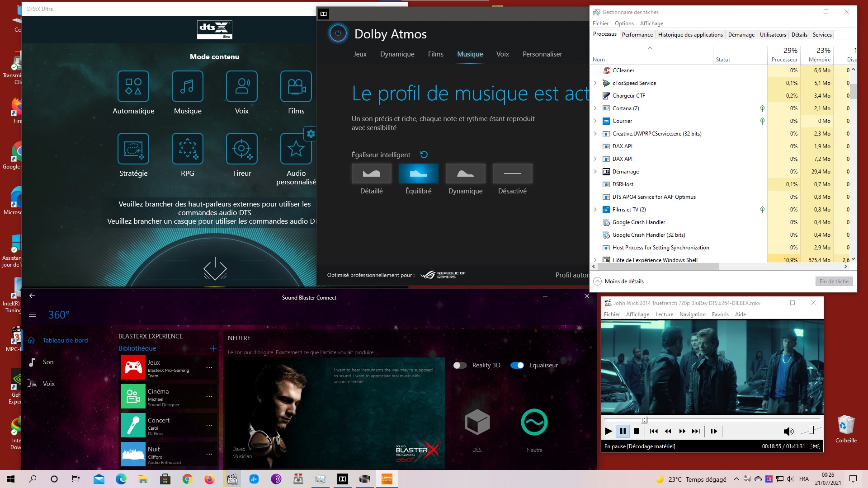
Task: Open Firefox from the taskbar
Action: point(209,479)
